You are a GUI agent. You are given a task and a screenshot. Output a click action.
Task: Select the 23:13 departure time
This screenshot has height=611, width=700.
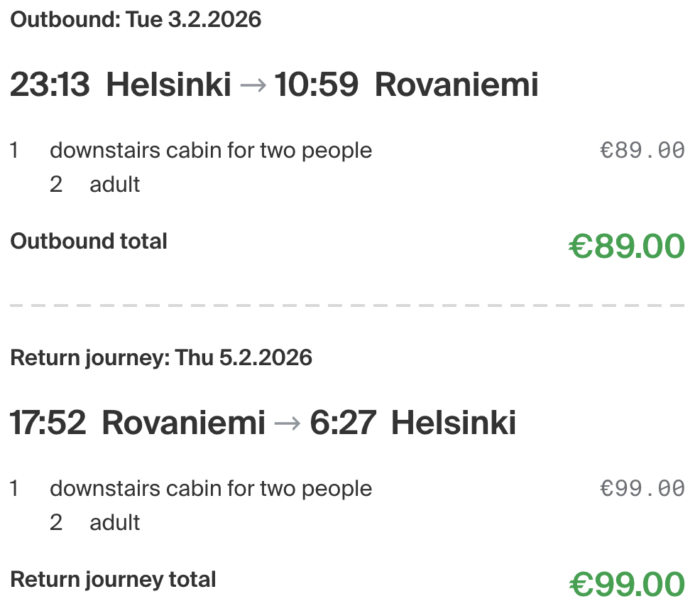click(50, 85)
